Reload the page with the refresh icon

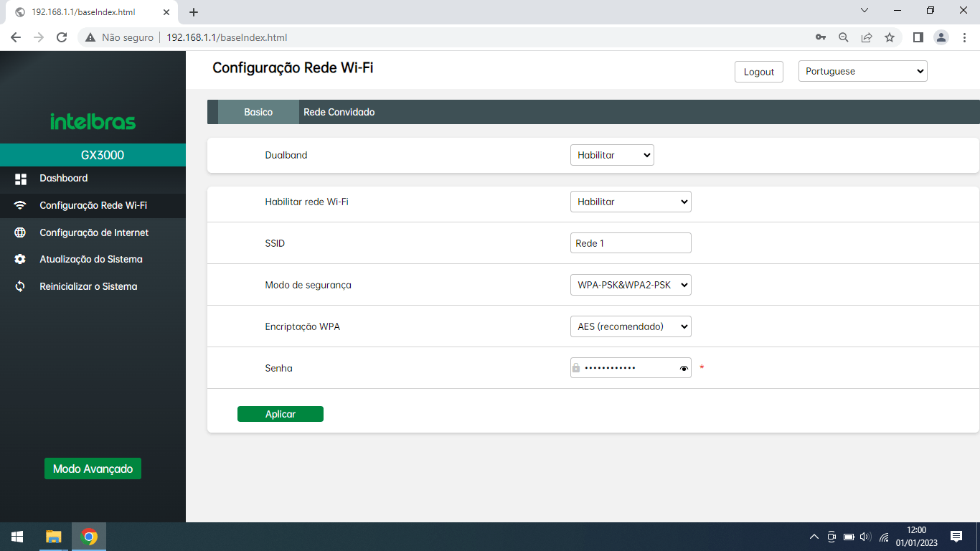62,37
